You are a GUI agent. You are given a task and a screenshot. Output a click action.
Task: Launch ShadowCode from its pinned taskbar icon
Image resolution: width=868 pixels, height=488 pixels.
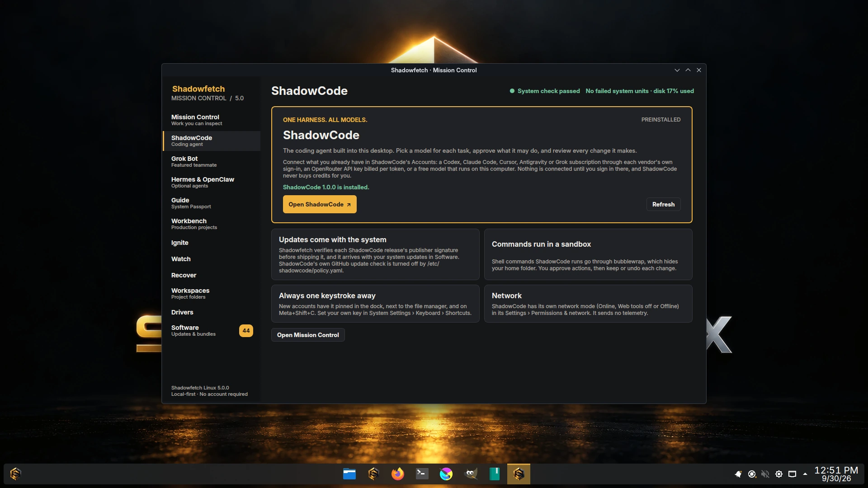(x=373, y=474)
